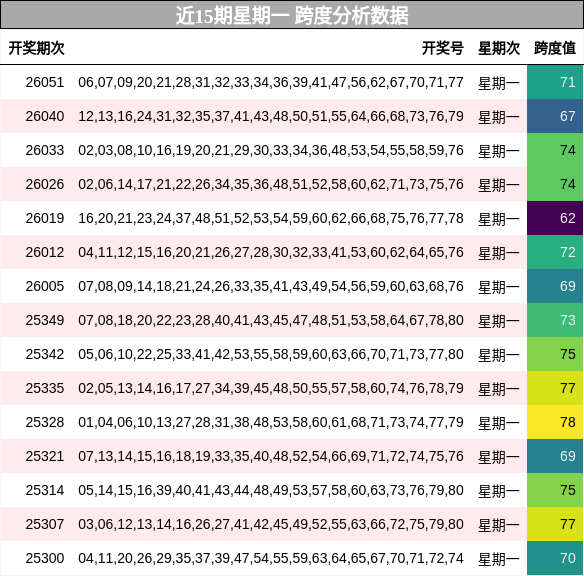Click span value 74 for issue 26026
The height and width of the screenshot is (576, 584).
pyautogui.click(x=555, y=184)
